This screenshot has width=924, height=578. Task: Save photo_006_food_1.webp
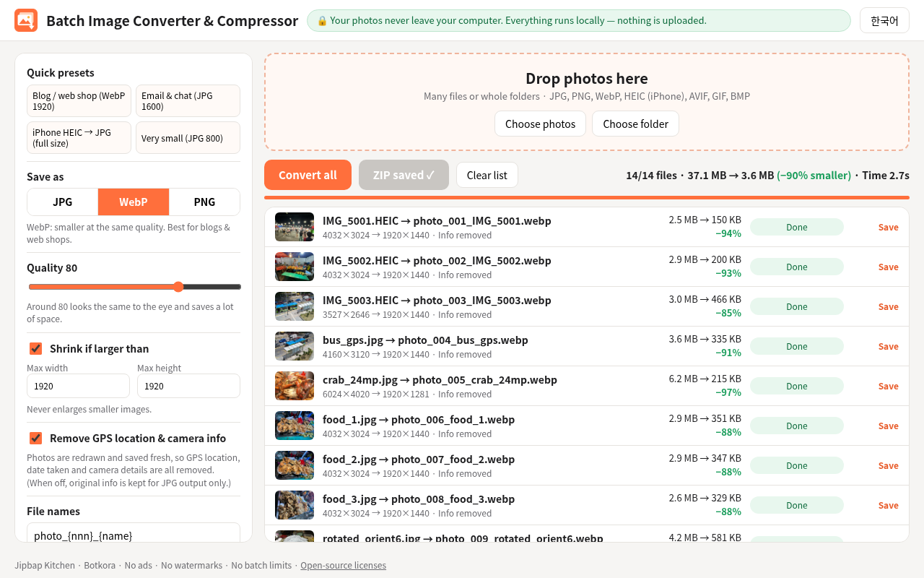888,426
